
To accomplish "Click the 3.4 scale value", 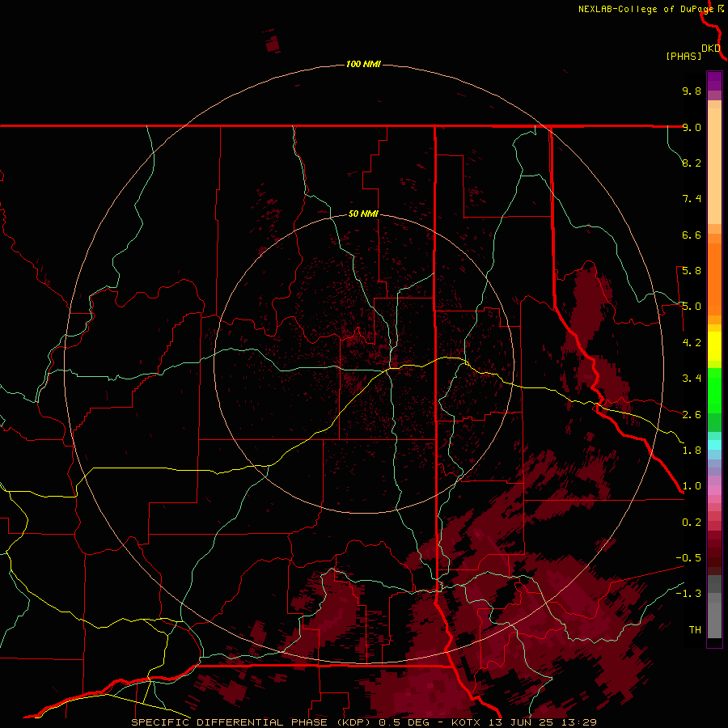I will [x=692, y=379].
